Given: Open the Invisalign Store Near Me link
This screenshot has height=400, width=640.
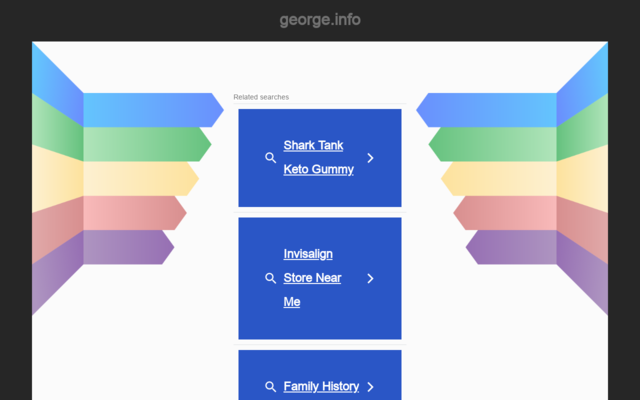Looking at the screenshot, I should click(x=312, y=278).
